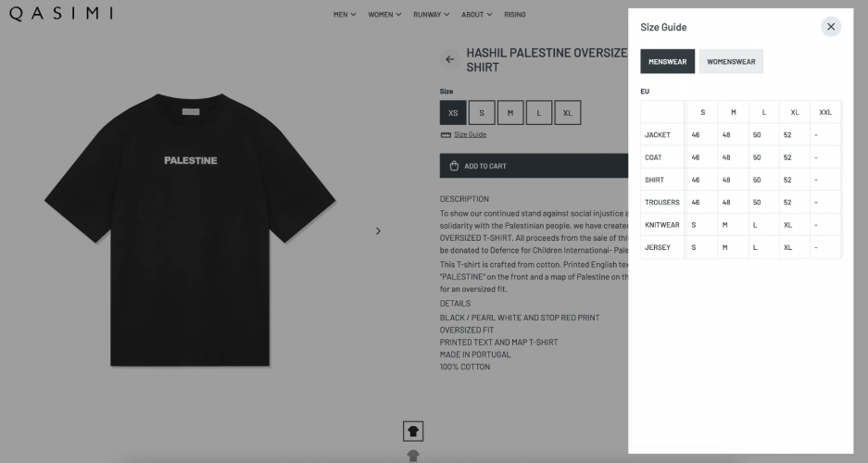The height and width of the screenshot is (463, 868).
Task: Select the black t-shirt thumbnail
Action: click(413, 431)
